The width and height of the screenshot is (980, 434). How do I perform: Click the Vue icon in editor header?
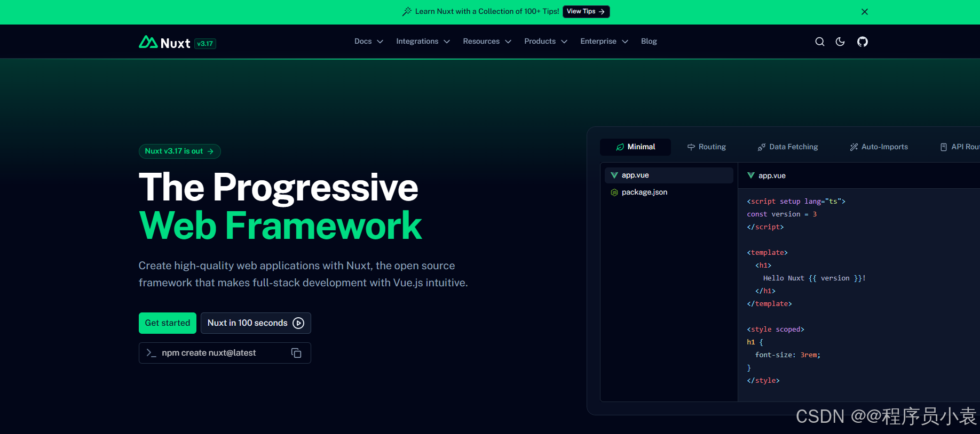tap(751, 175)
